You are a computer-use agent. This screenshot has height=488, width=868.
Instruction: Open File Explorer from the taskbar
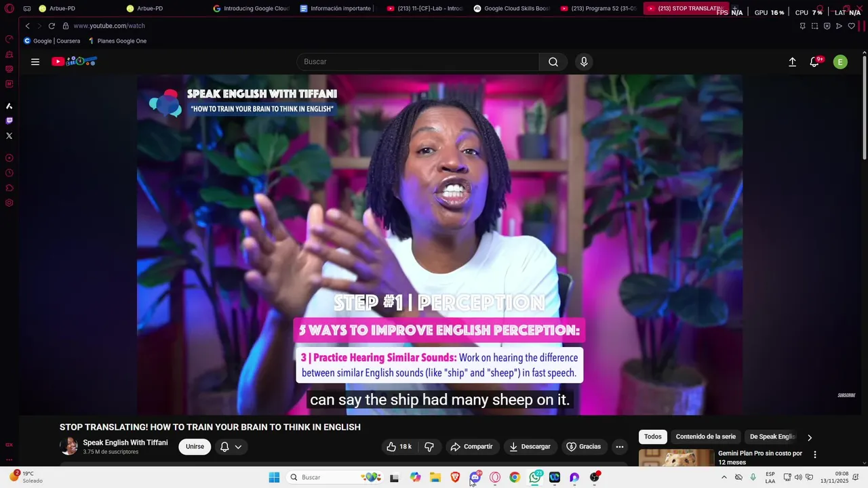[435, 477]
